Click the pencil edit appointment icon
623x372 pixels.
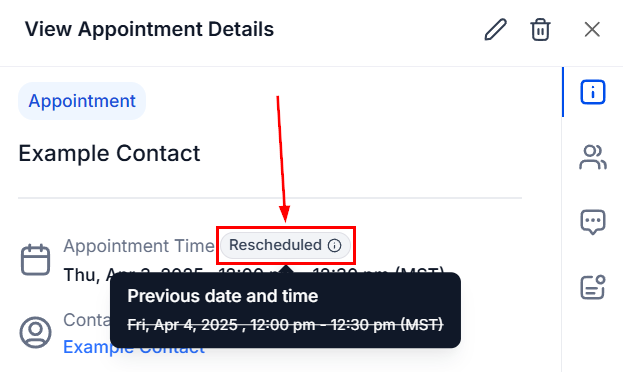tap(495, 29)
